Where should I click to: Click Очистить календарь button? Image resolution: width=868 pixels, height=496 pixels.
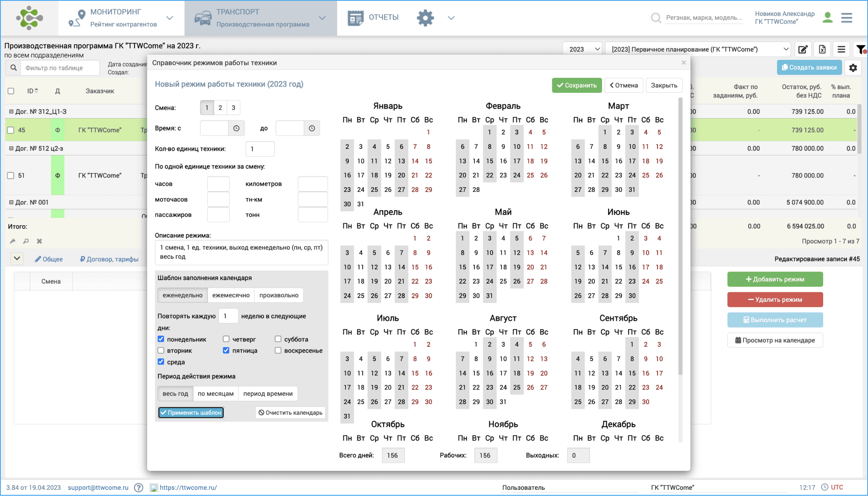[290, 413]
